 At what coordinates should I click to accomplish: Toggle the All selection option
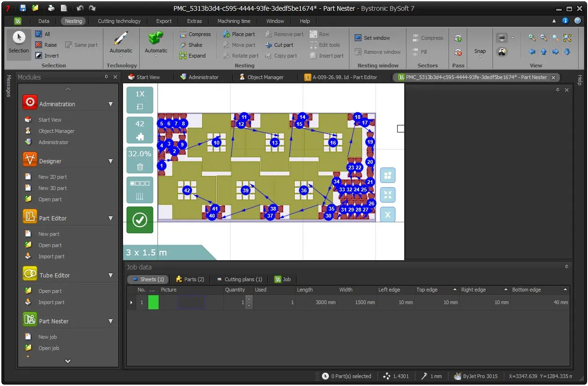(43, 34)
